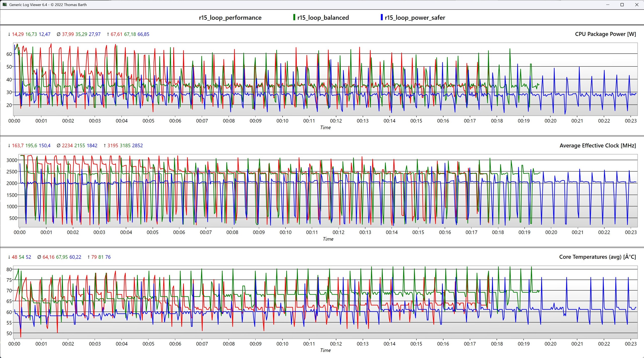Click the average symbol in temperature stats
The width and height of the screenshot is (644, 358).
39,257
